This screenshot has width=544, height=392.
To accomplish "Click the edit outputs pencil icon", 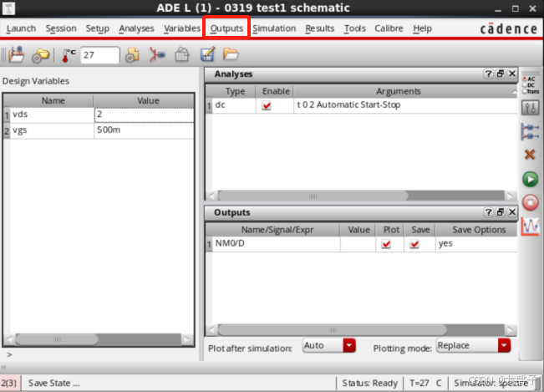I will pos(207,54).
